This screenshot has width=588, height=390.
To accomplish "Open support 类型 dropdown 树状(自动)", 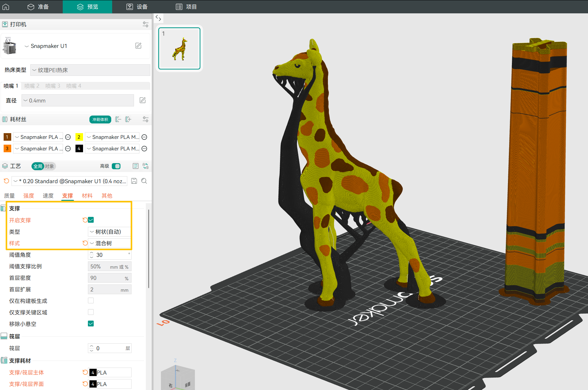I will pos(109,232).
